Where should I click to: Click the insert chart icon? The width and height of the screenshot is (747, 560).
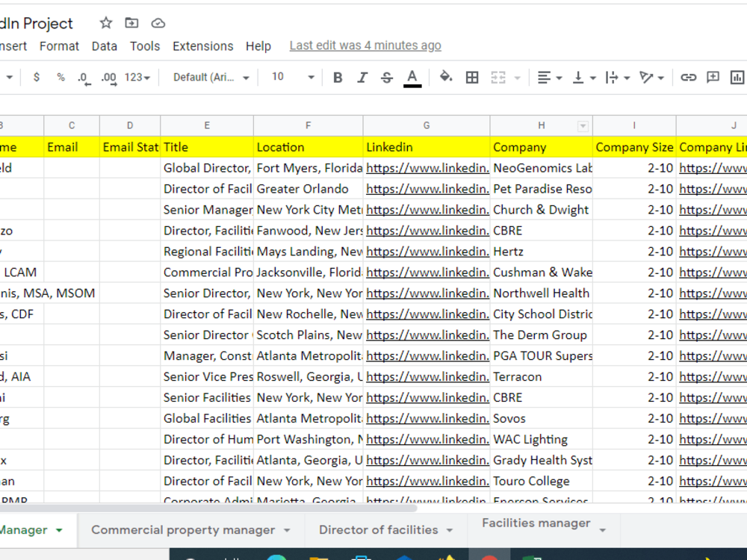click(737, 77)
